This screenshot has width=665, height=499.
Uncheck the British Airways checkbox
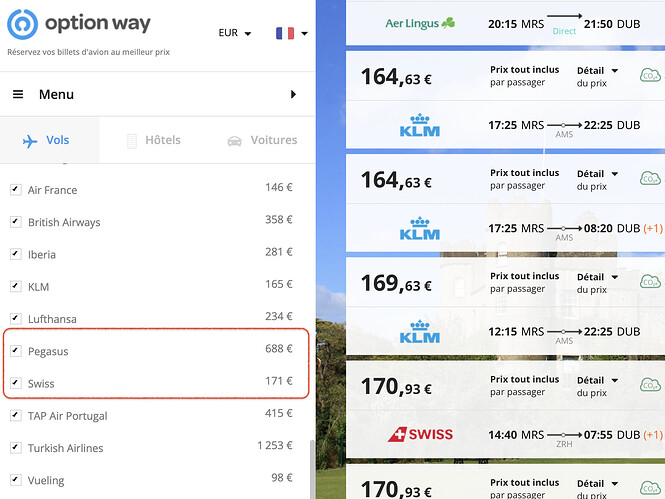tap(16, 221)
